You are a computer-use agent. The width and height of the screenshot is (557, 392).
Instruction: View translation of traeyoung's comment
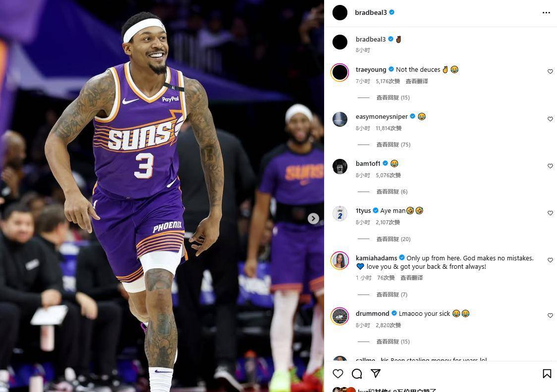(417, 81)
